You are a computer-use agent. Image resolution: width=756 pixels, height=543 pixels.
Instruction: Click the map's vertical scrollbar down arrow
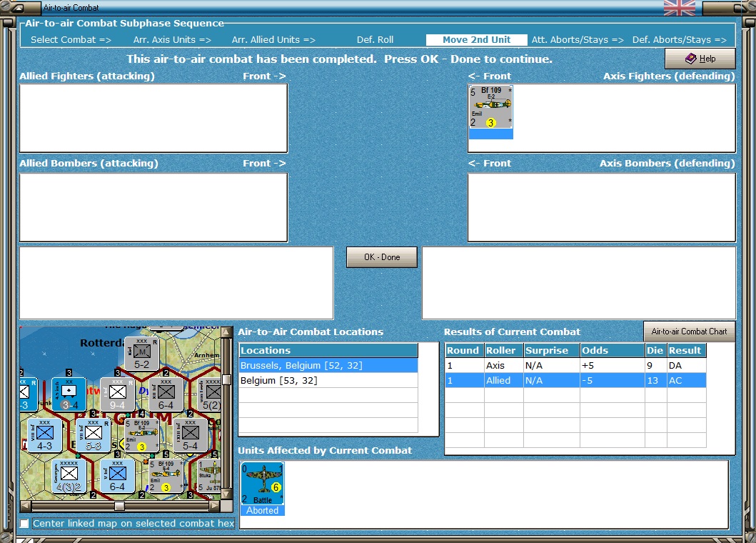coord(226,494)
